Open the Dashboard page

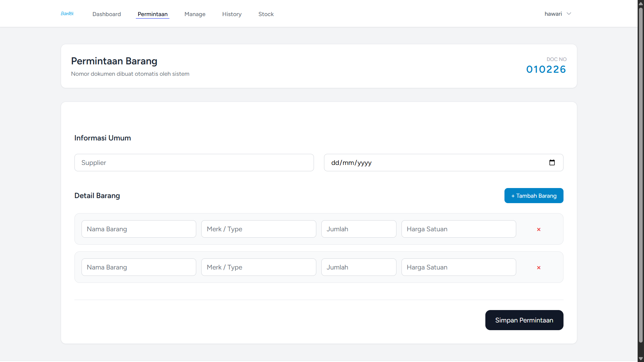[107, 14]
